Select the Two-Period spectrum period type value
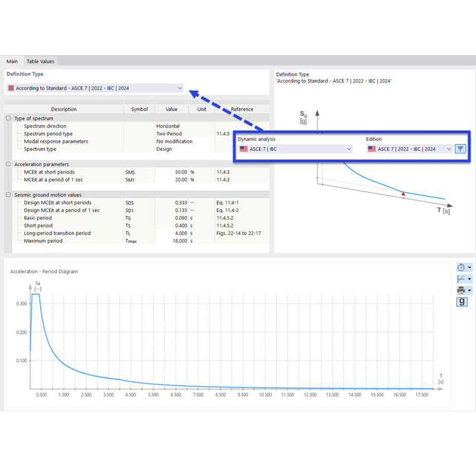The height and width of the screenshot is (467, 476). click(169, 133)
